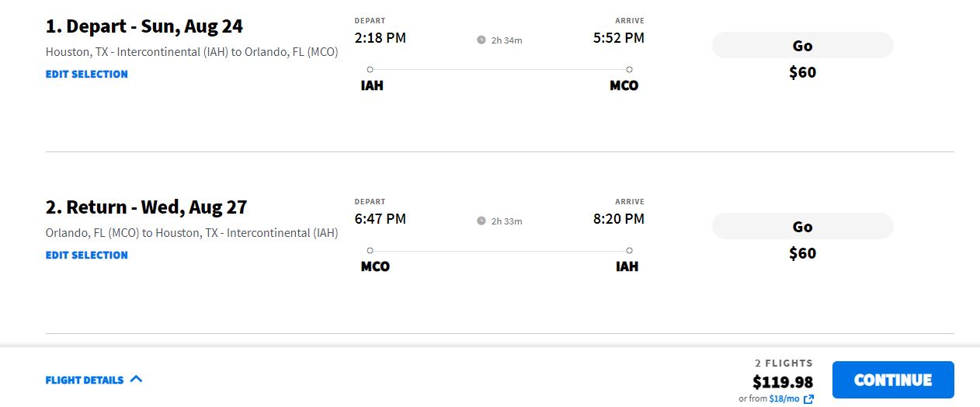This screenshot has height=407, width=980.
Task: Click the clock icon beside 2h 33m duration
Action: coord(481,221)
